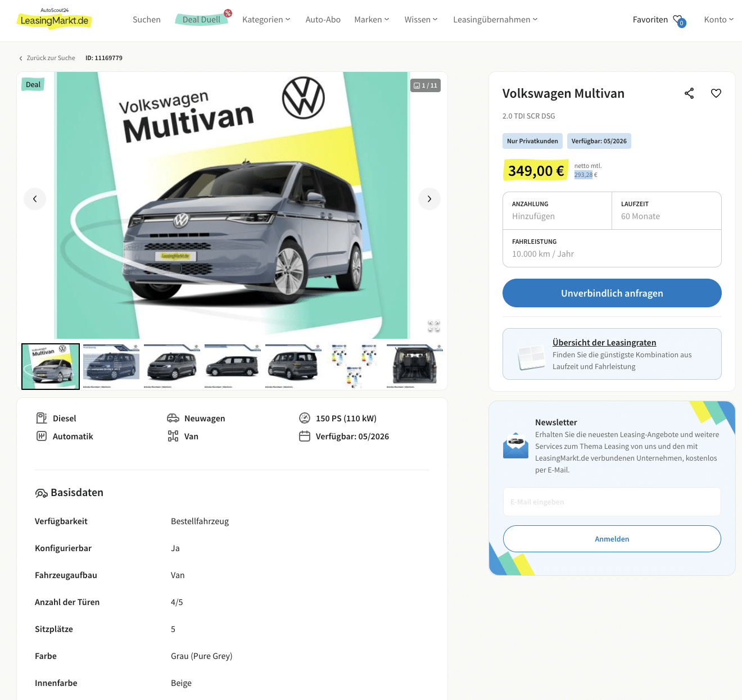Expand the Marken menu
Image resolution: width=742 pixels, height=700 pixels.
[372, 20]
